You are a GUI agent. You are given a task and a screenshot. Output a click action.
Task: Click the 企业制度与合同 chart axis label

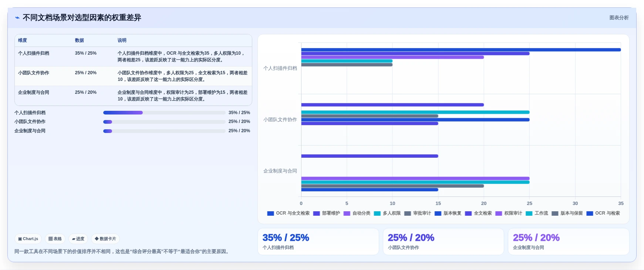click(280, 171)
